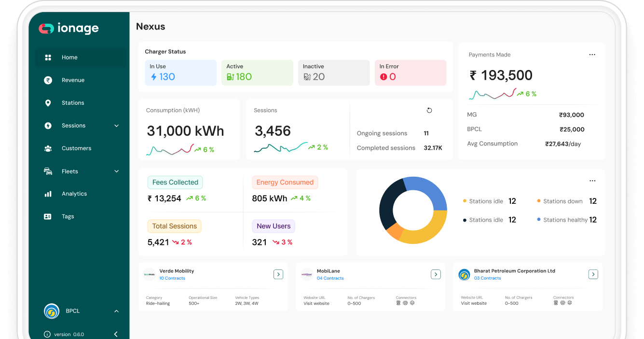
Task: Click the Bharat Petroleum connectors icons
Action: (x=563, y=303)
